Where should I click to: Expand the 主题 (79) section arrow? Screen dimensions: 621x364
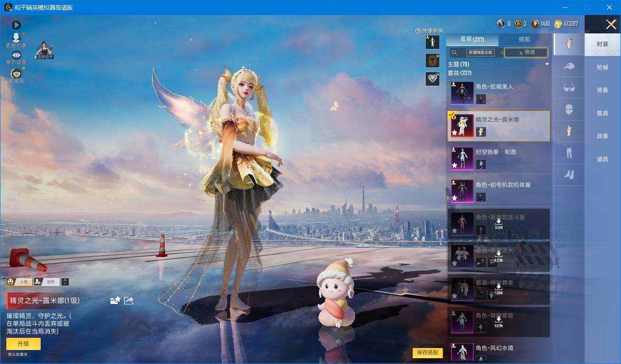pos(547,64)
